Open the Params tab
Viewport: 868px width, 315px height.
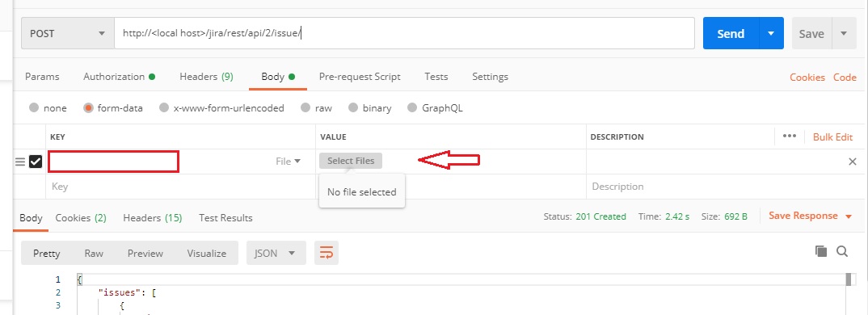click(42, 77)
